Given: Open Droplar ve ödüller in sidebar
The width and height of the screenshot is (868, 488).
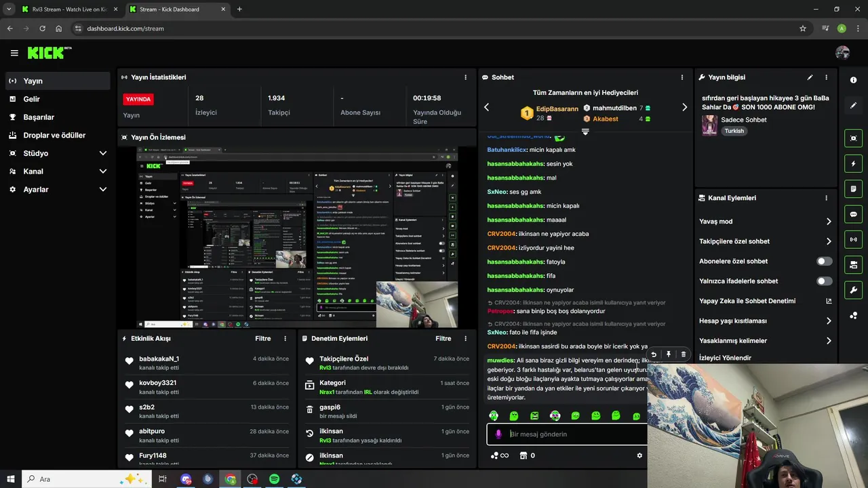Looking at the screenshot, I should [58, 136].
